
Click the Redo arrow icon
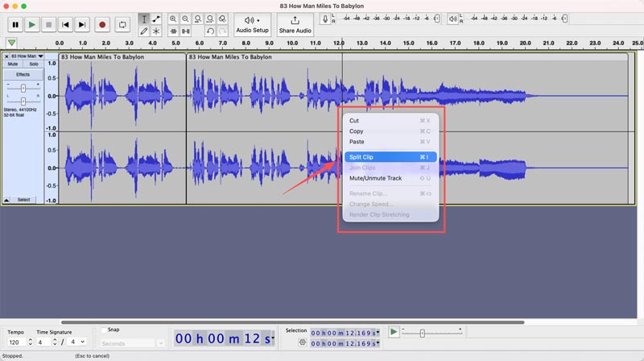(x=223, y=31)
